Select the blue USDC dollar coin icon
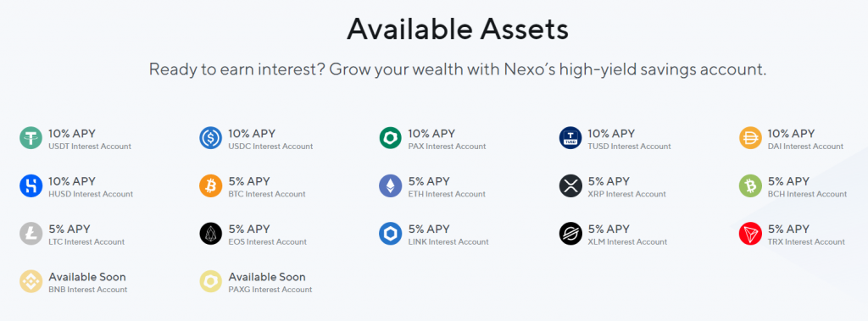This screenshot has height=321, width=868. point(210,138)
